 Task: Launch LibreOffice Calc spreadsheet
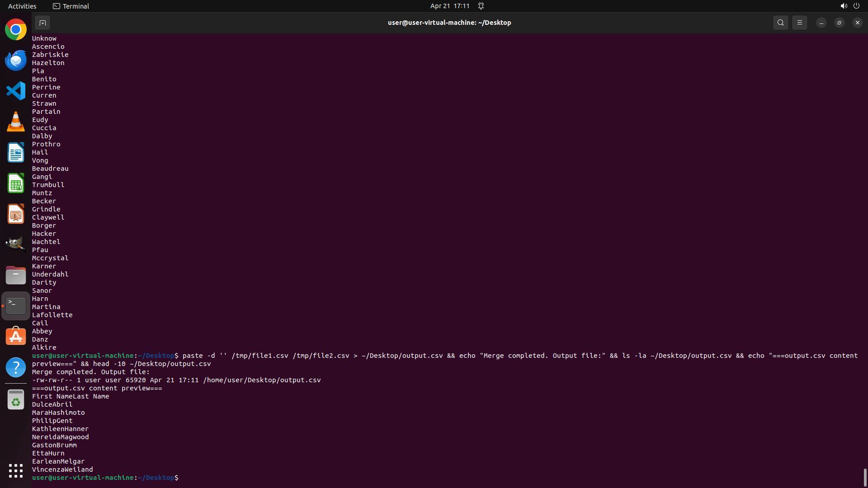[x=16, y=183]
